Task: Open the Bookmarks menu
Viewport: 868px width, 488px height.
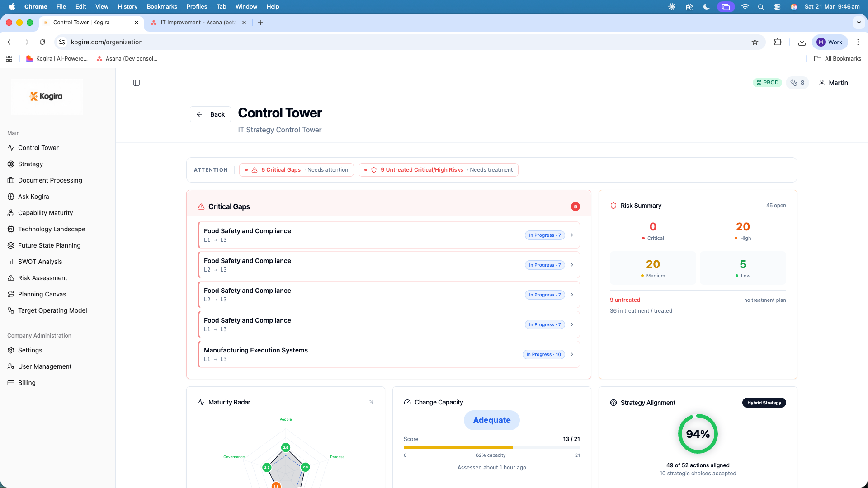Action: [x=161, y=6]
